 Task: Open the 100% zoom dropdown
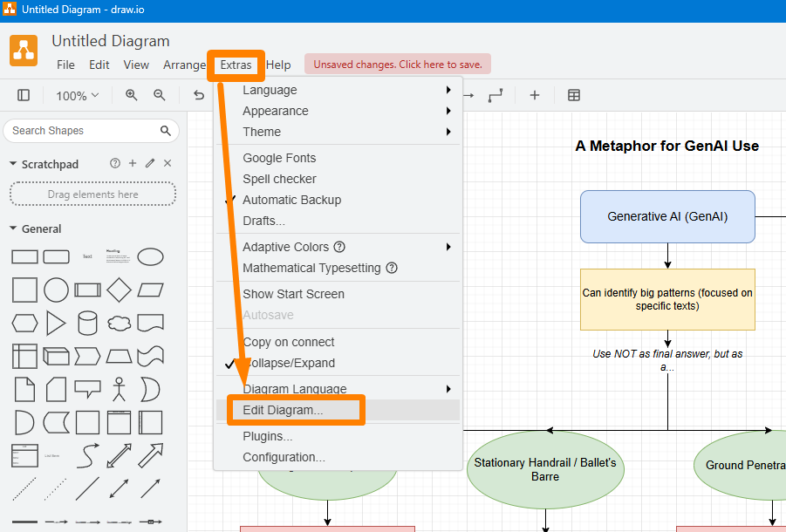[x=77, y=95]
